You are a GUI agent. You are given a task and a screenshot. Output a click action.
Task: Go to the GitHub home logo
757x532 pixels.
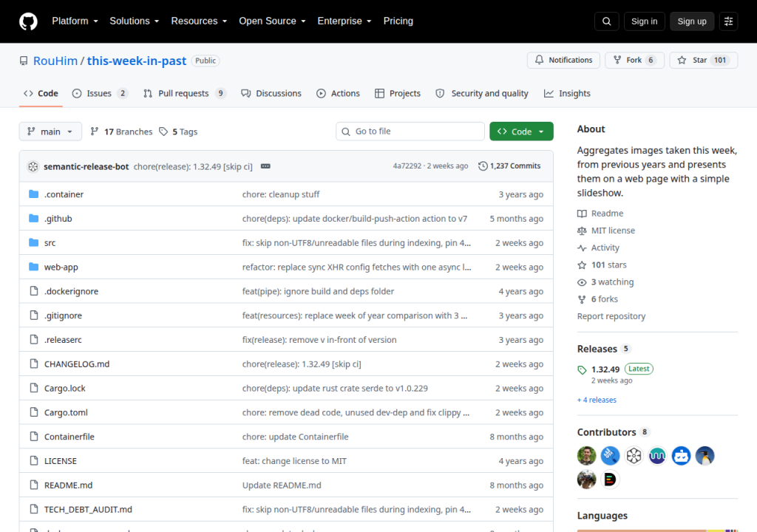tap(28, 21)
